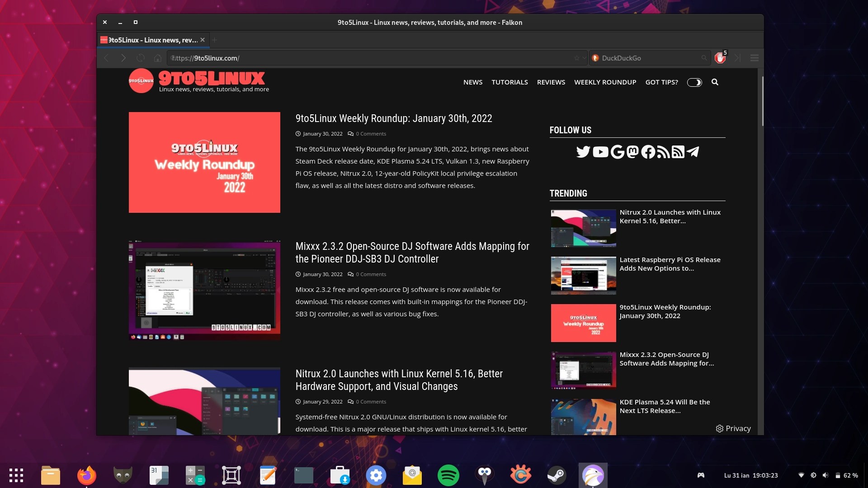
Task: Open the REVIEWS menu item
Action: [551, 82]
